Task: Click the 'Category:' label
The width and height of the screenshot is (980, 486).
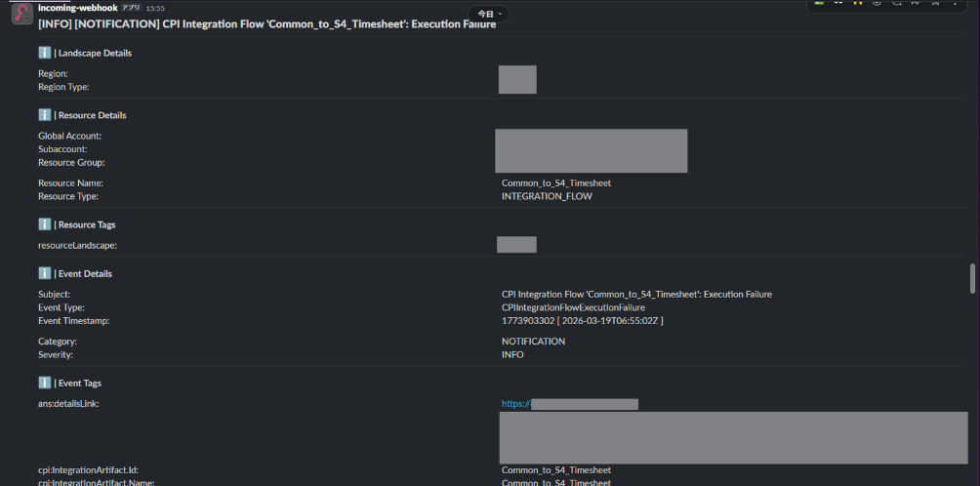Action: pyautogui.click(x=58, y=342)
